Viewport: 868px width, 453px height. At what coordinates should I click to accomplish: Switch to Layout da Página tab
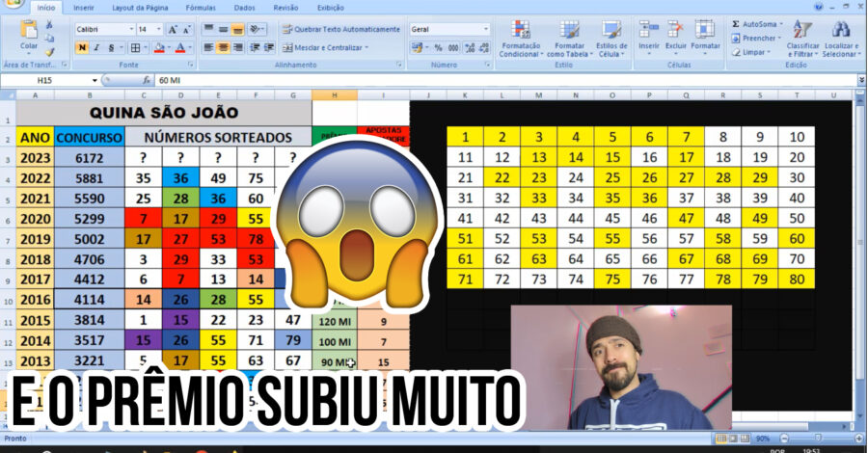point(140,8)
